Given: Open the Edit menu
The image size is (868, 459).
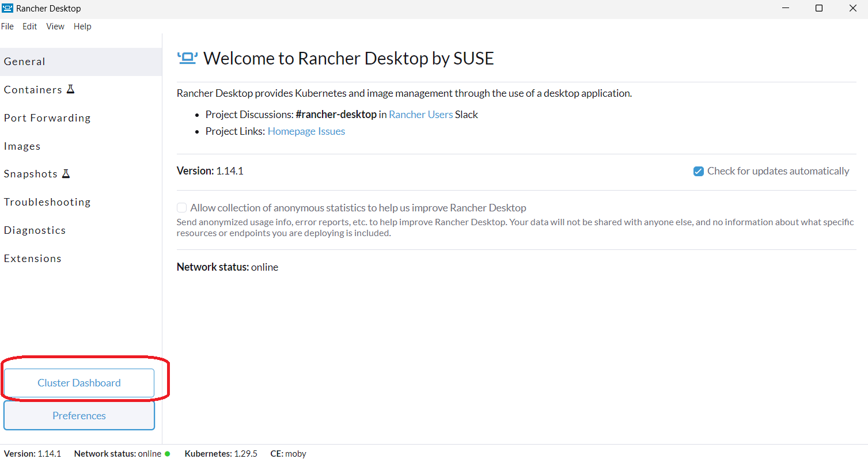Looking at the screenshot, I should coord(30,26).
